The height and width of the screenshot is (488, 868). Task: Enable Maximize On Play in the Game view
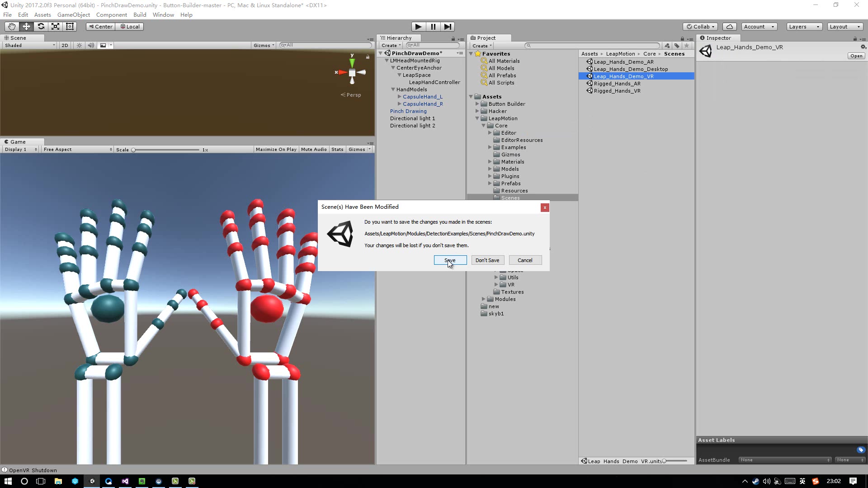276,149
